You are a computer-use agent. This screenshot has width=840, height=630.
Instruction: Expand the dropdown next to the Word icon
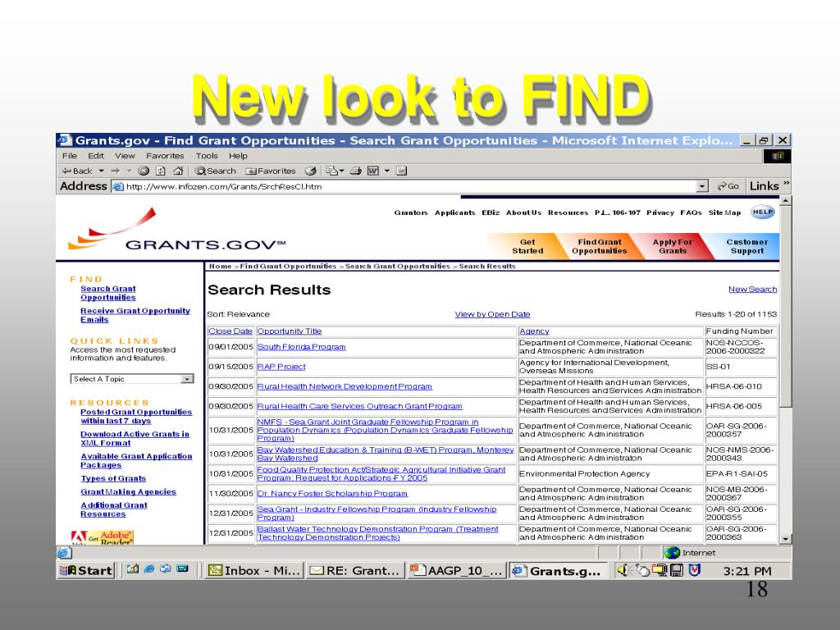(386, 171)
